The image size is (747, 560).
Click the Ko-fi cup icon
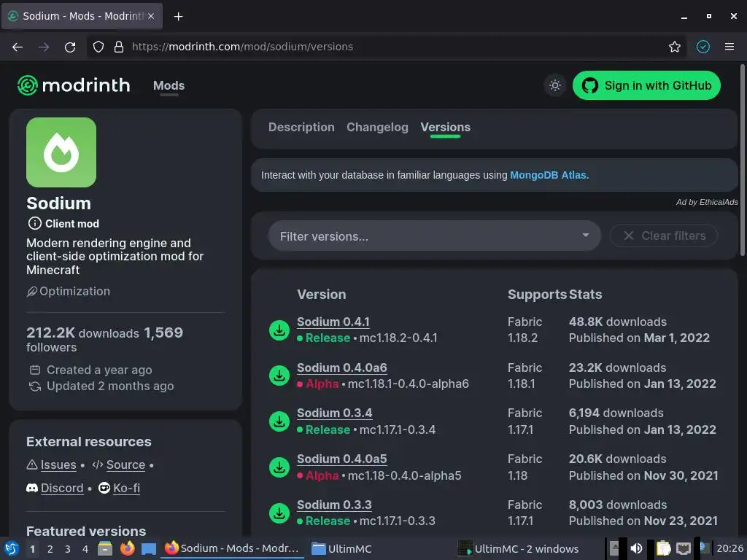coord(104,488)
